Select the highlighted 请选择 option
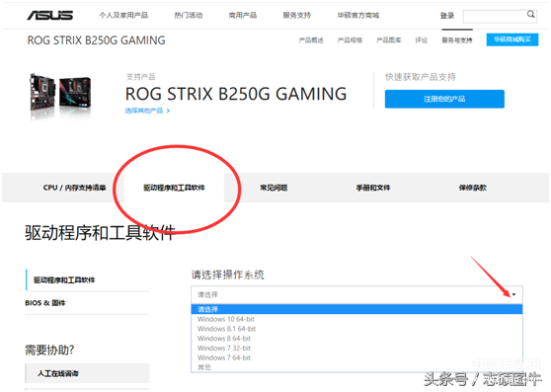This screenshot has height=392, width=551. pyautogui.click(x=356, y=309)
